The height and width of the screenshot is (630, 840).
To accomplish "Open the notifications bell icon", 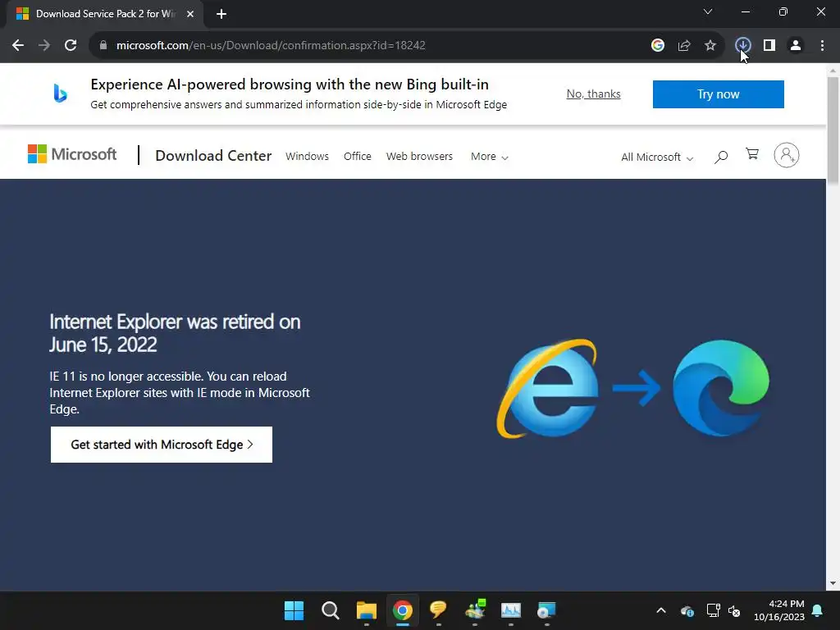I will (x=818, y=610).
